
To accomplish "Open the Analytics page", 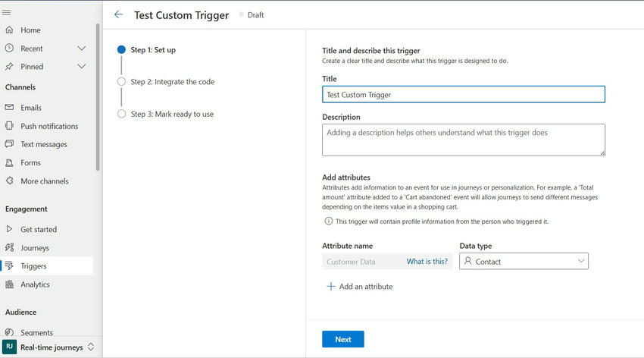I will tap(35, 284).
